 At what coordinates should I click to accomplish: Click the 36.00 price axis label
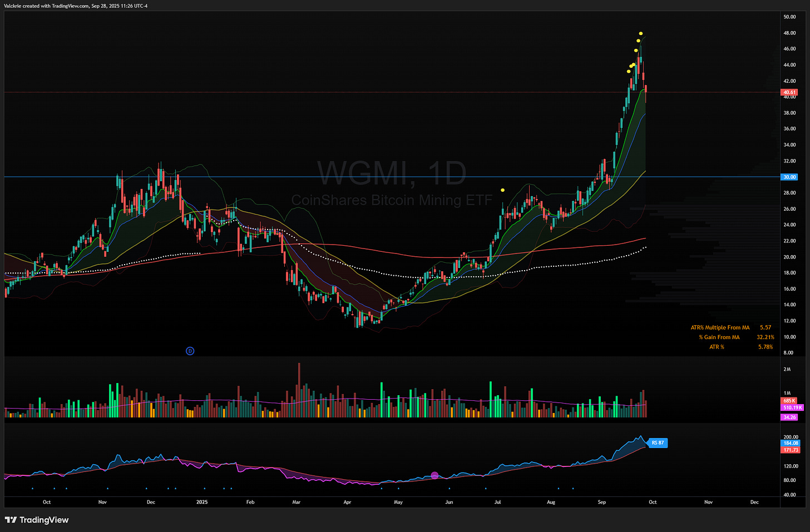pyautogui.click(x=789, y=129)
